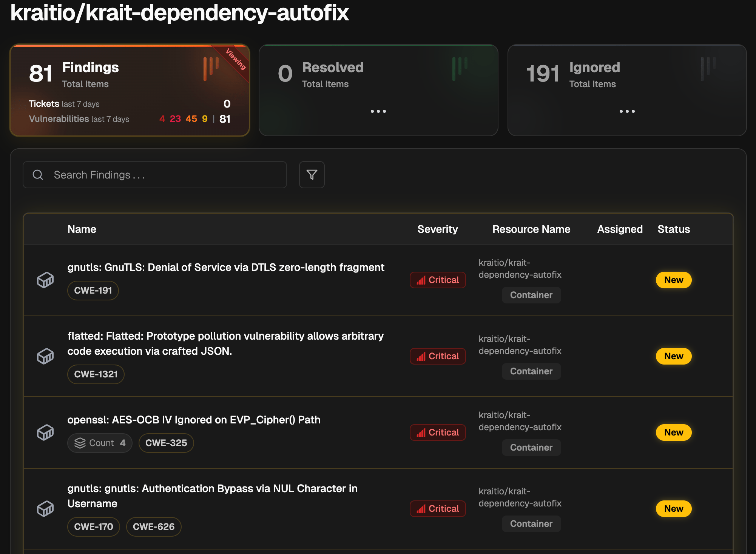
Task: Click the filter funnel icon
Action: pos(312,175)
